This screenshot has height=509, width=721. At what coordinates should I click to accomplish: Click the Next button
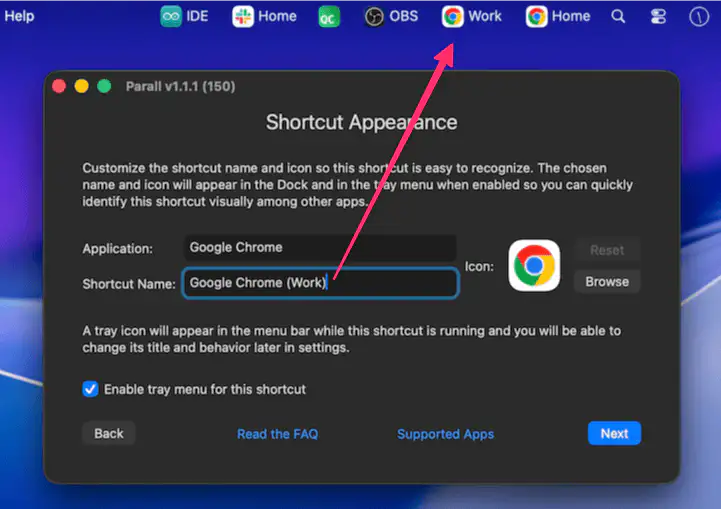click(614, 433)
